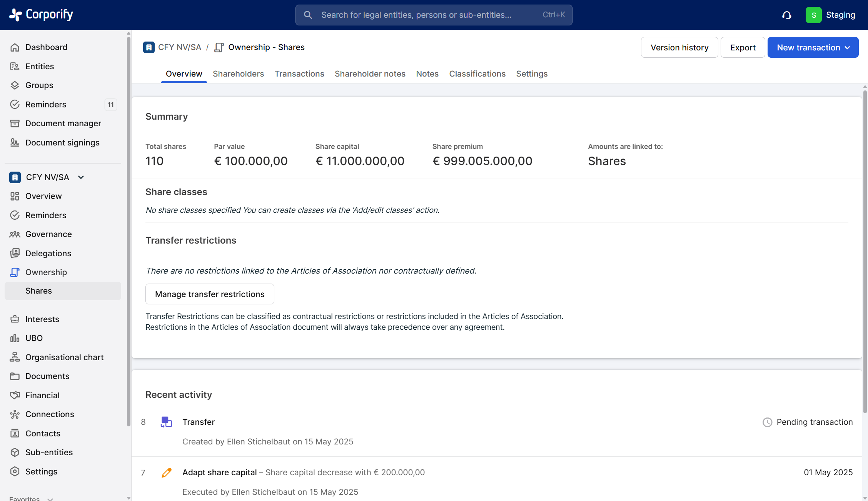868x501 pixels.
Task: Click the Version history button
Action: [679, 47]
